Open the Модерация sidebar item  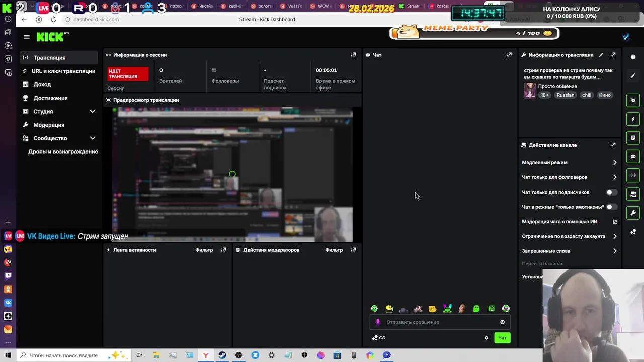pyautogui.click(x=59, y=125)
